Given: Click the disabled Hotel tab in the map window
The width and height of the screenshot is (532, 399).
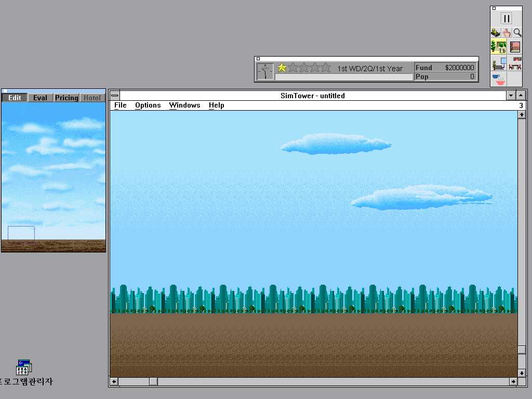Looking at the screenshot, I should [x=92, y=98].
